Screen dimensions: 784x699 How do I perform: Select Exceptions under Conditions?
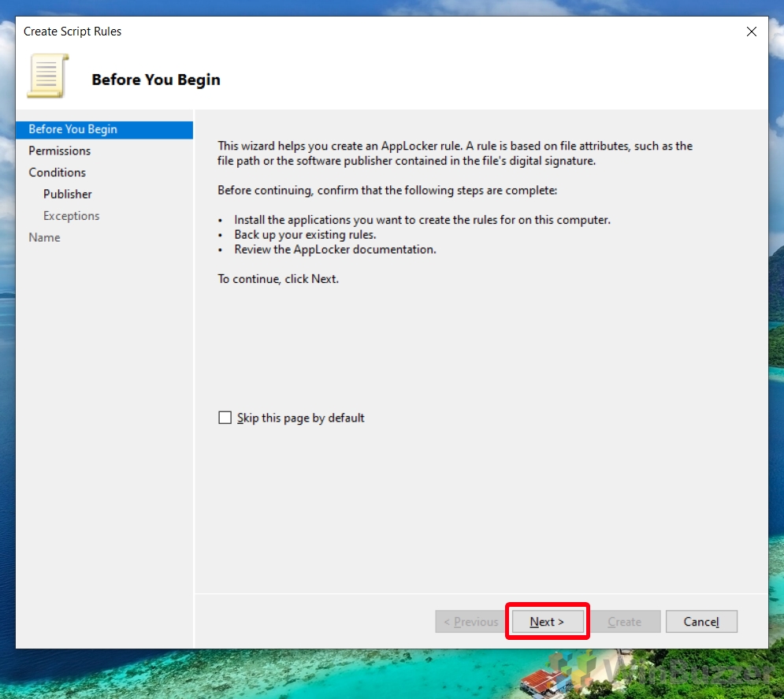point(71,215)
